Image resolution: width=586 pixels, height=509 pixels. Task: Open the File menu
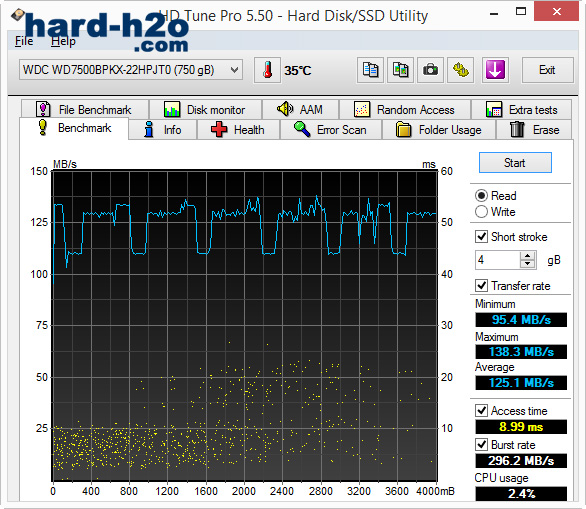24,41
